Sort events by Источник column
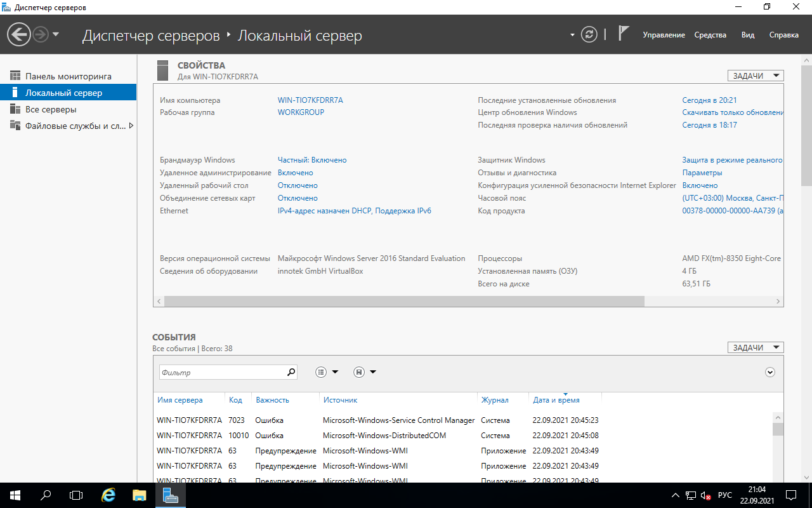 point(341,400)
